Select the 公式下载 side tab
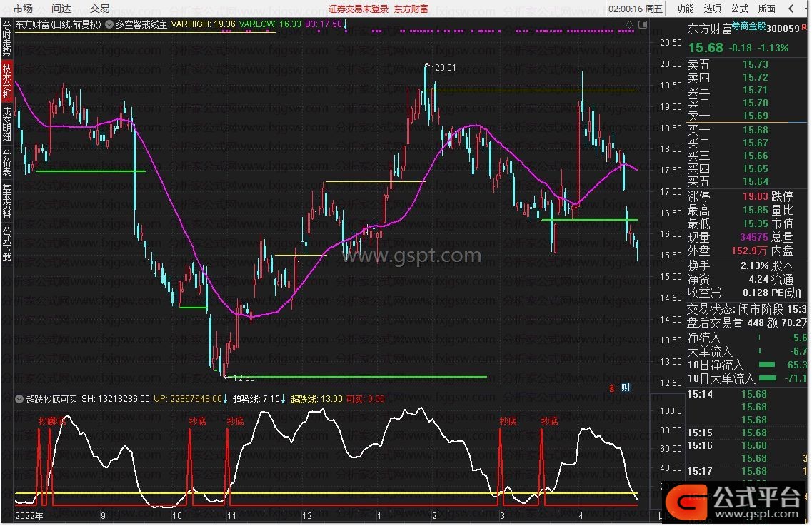The height and width of the screenshot is (526, 812). pyautogui.click(x=6, y=243)
